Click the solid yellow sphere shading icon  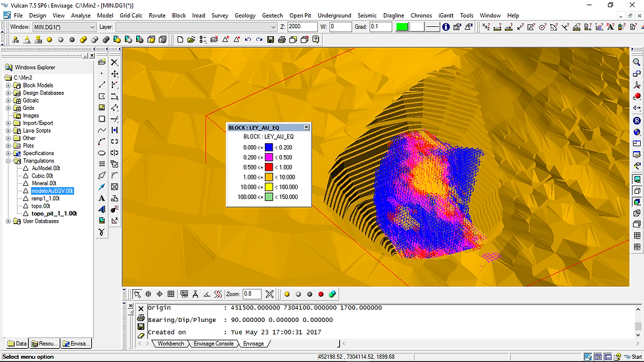49,40
